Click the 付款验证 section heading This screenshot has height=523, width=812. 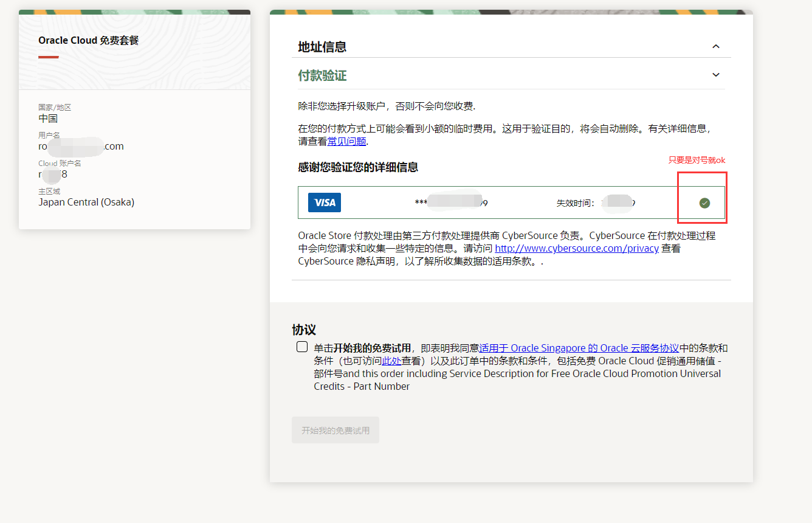322,75
